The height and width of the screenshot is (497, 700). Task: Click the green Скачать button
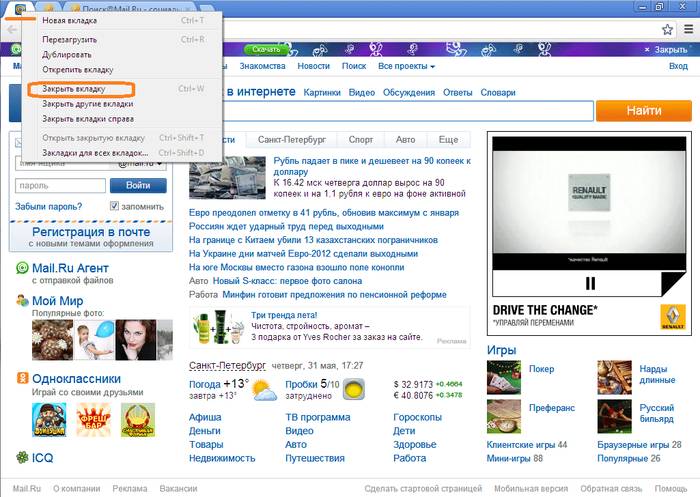(266, 49)
